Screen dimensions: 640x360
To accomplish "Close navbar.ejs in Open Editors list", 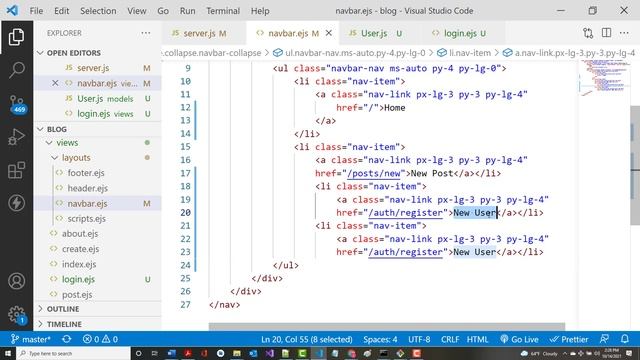I will [55, 83].
